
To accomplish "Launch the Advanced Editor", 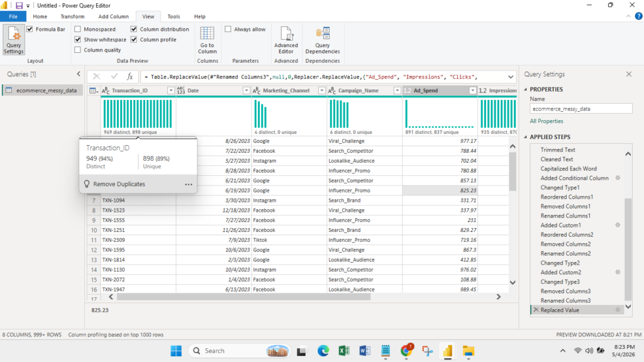I will click(286, 40).
